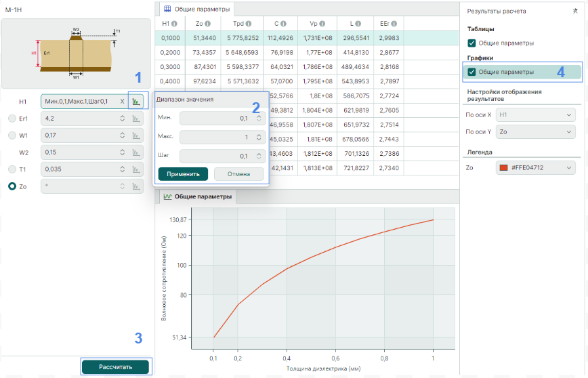
Task: Clear the H1 range with the X icon
Action: [122, 101]
